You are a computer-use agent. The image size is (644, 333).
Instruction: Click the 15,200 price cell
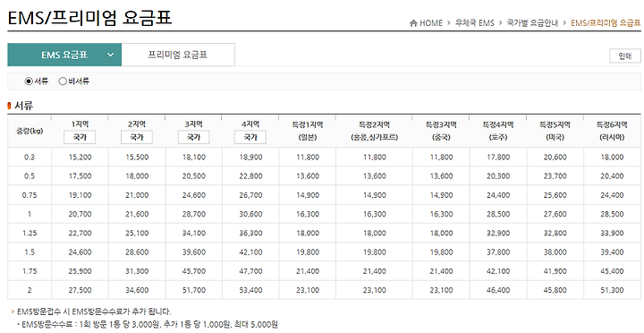[80, 157]
